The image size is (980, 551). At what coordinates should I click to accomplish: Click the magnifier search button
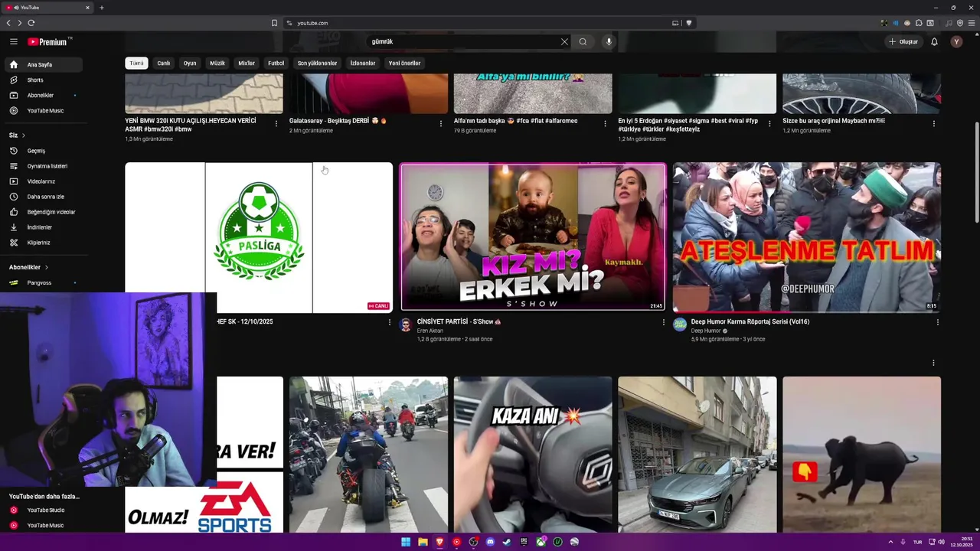(583, 41)
